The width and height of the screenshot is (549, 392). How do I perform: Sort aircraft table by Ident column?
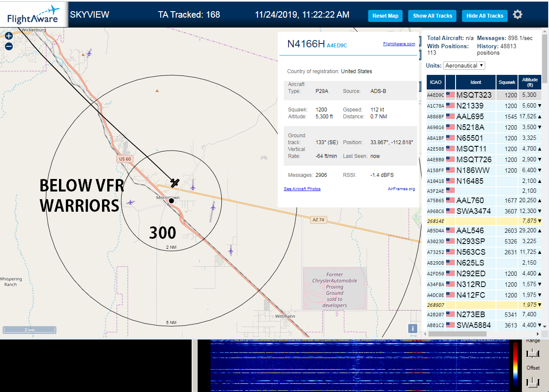(476, 82)
